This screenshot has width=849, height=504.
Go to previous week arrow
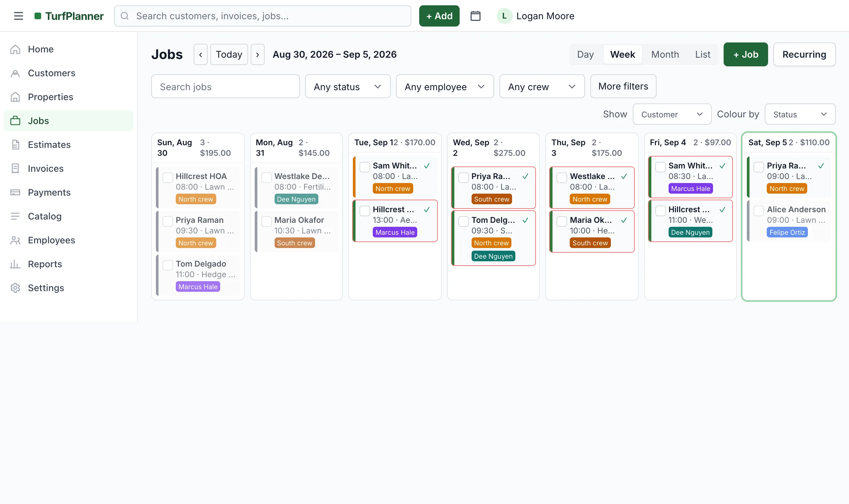pyautogui.click(x=200, y=54)
